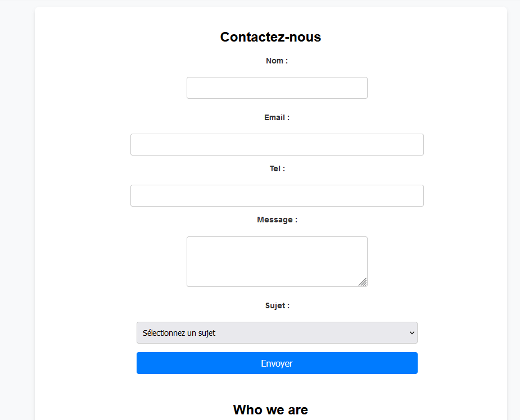The height and width of the screenshot is (420, 520).
Task: Click the "Sélectionnez un sujet" placeholder text
Action: 179,333
